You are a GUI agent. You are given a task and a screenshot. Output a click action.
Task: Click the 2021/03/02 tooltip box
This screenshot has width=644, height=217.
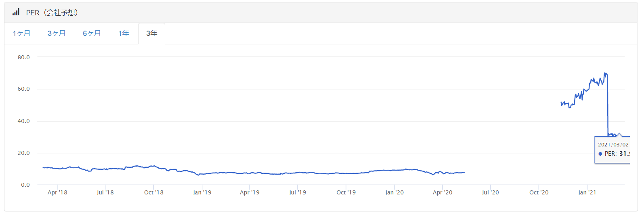pyautogui.click(x=612, y=150)
